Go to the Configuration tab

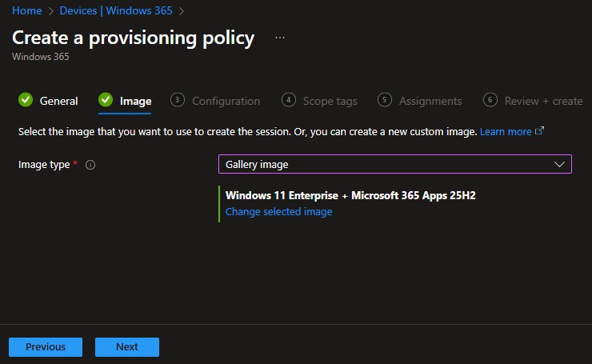tap(226, 101)
